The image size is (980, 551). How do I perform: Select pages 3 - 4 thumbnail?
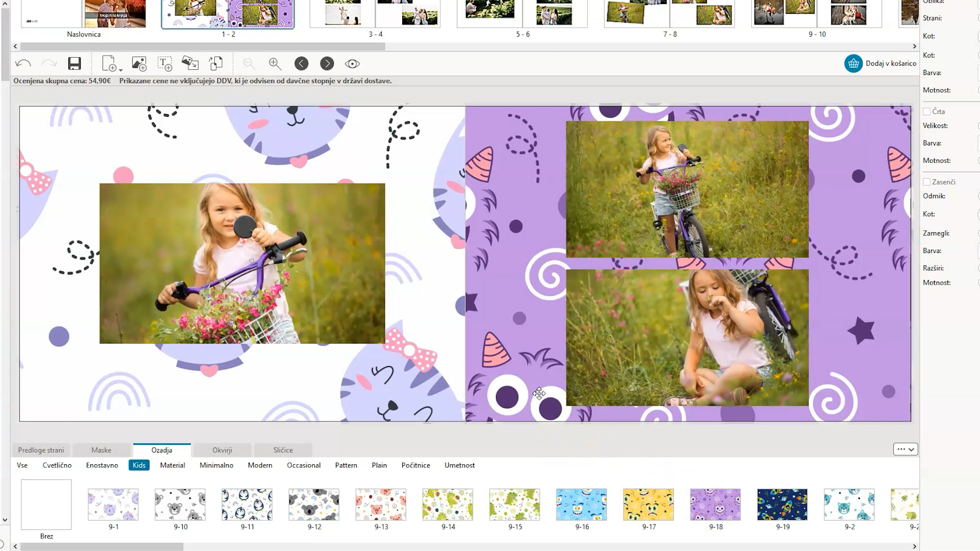point(375,14)
